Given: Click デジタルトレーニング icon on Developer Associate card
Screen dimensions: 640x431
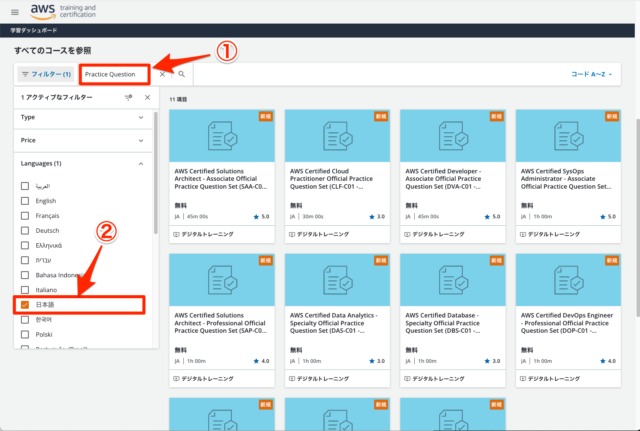Looking at the screenshot, I should [407, 234].
